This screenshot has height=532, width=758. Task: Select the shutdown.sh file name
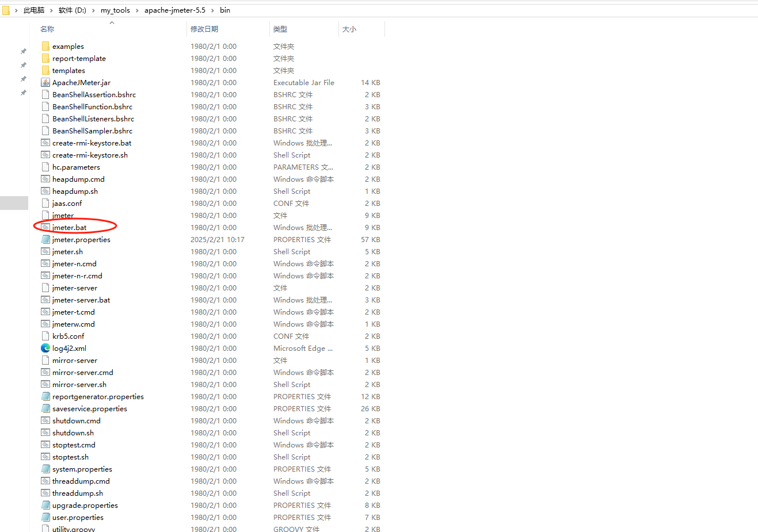[73, 433]
